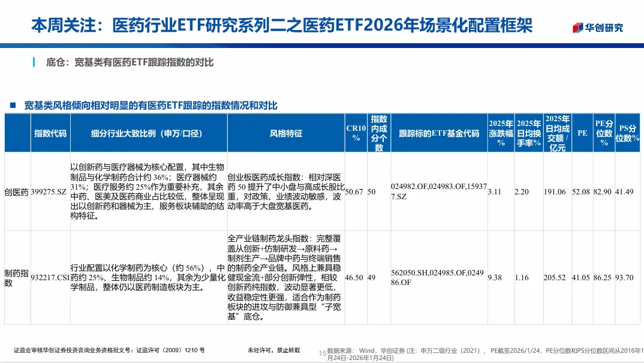Click the 跟踪标的ETF基金代码 column header

point(439,133)
